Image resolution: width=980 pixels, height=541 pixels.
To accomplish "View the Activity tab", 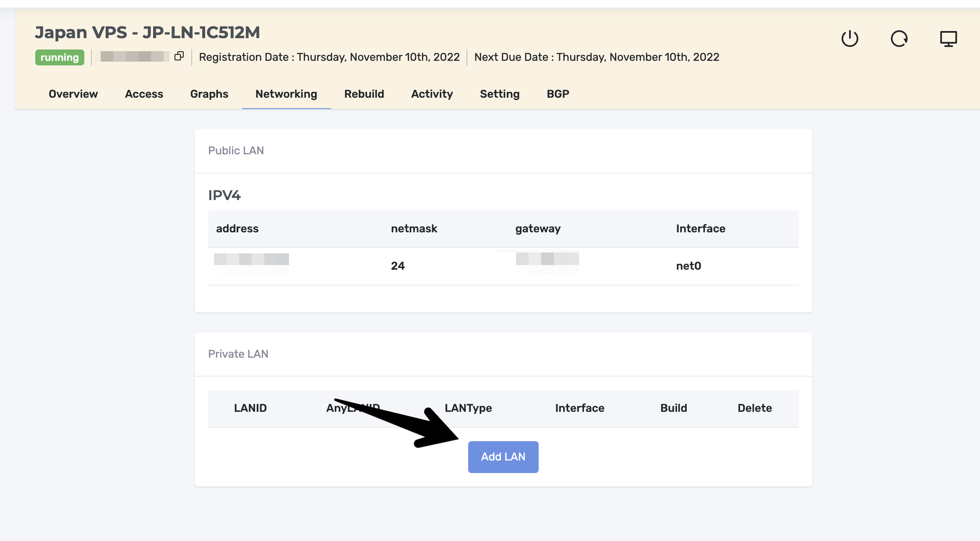I will (x=432, y=94).
